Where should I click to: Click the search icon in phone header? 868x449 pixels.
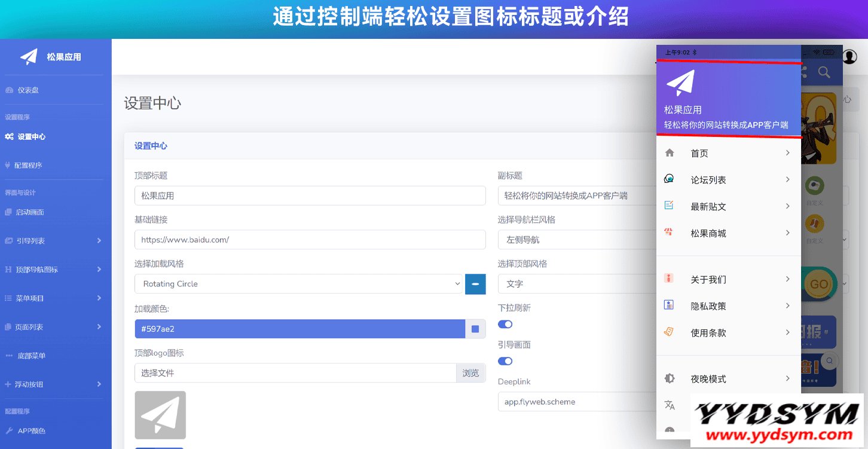pyautogui.click(x=824, y=73)
